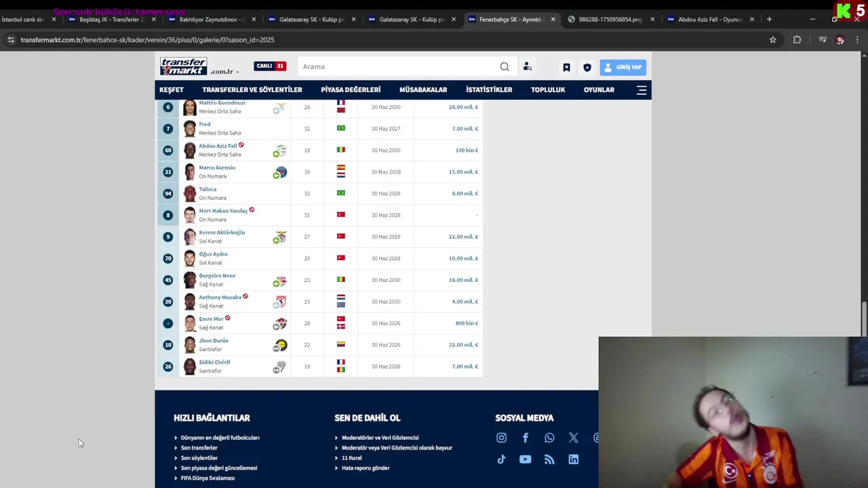Open the TikTok social media icon
Image resolution: width=868 pixels, height=488 pixels.
(501, 460)
